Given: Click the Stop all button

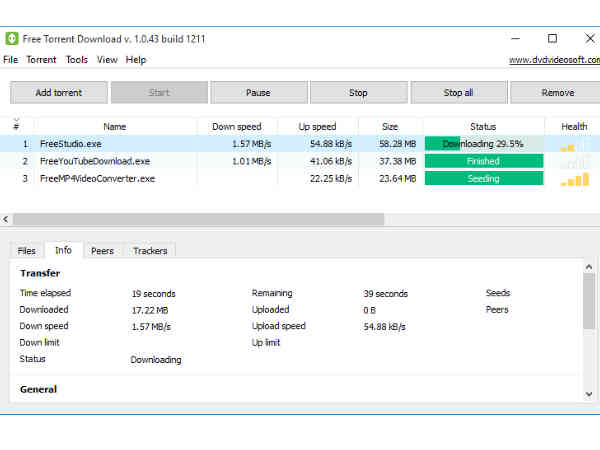Looking at the screenshot, I should [x=459, y=93].
